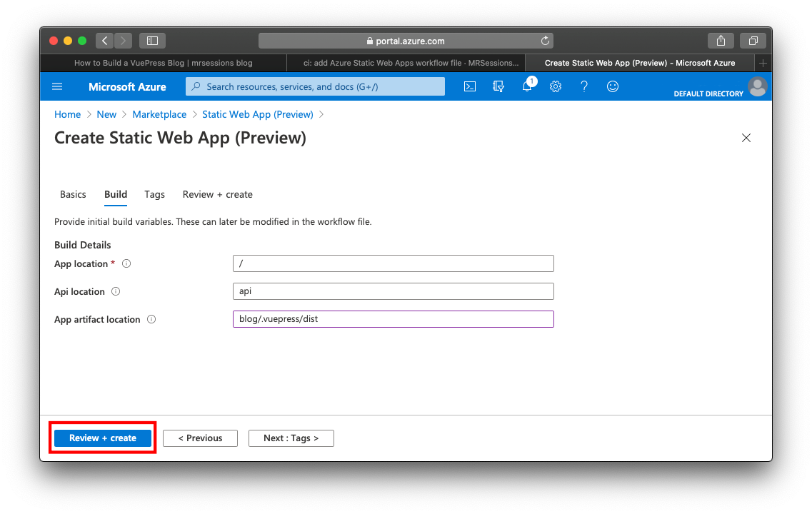Switch to the Tags tab
The height and width of the screenshot is (514, 812).
[x=154, y=195]
